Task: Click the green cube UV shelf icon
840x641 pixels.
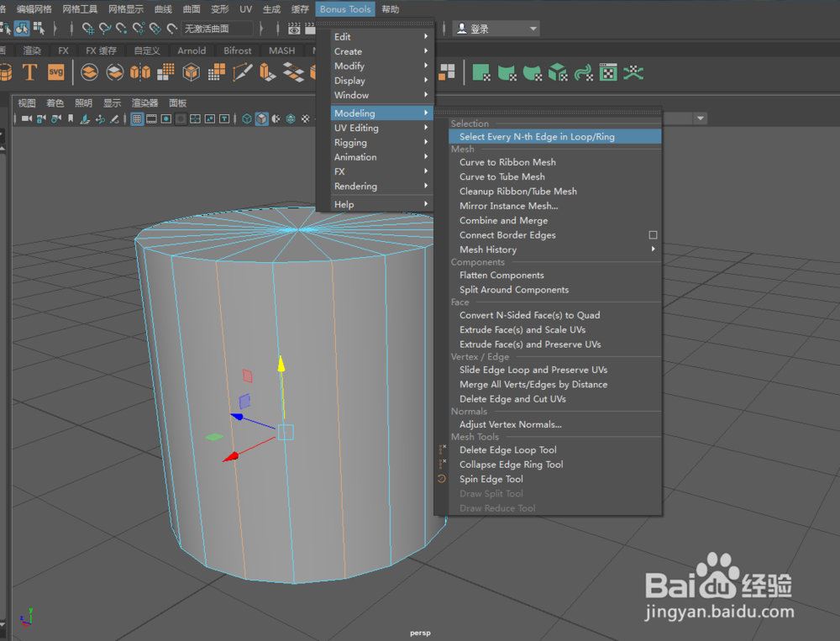Action: click(x=558, y=71)
